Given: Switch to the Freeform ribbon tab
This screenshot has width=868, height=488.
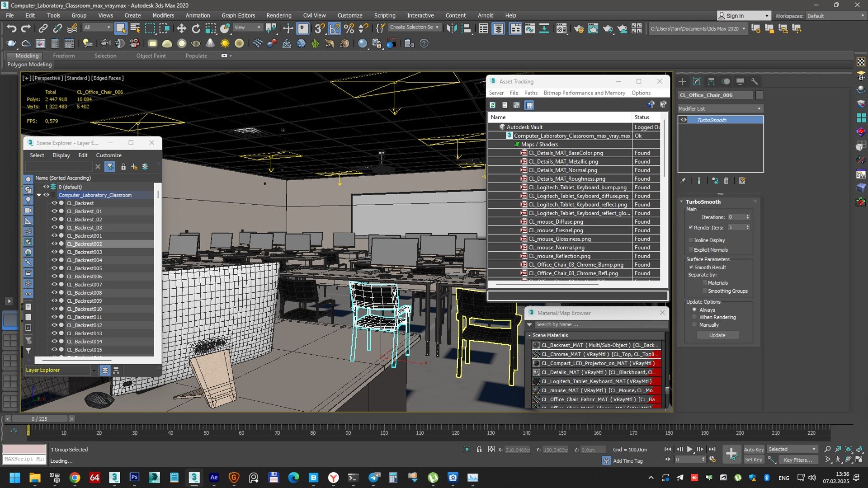Looking at the screenshot, I should 64,56.
